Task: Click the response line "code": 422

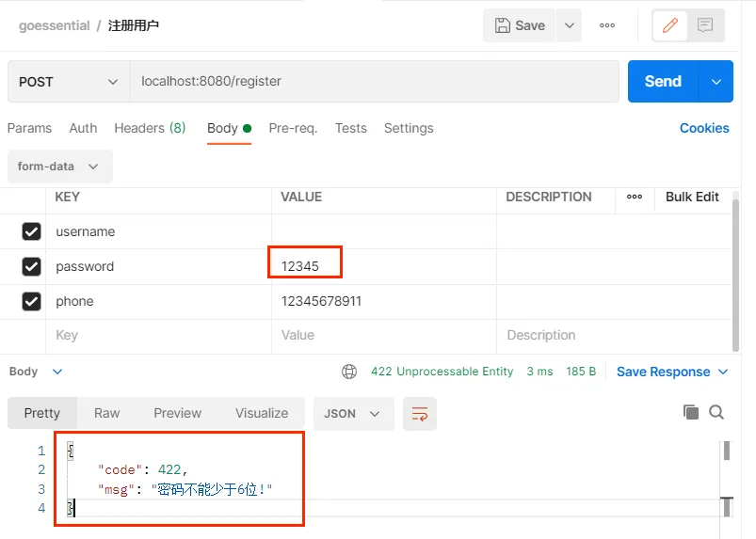Action: pos(142,469)
